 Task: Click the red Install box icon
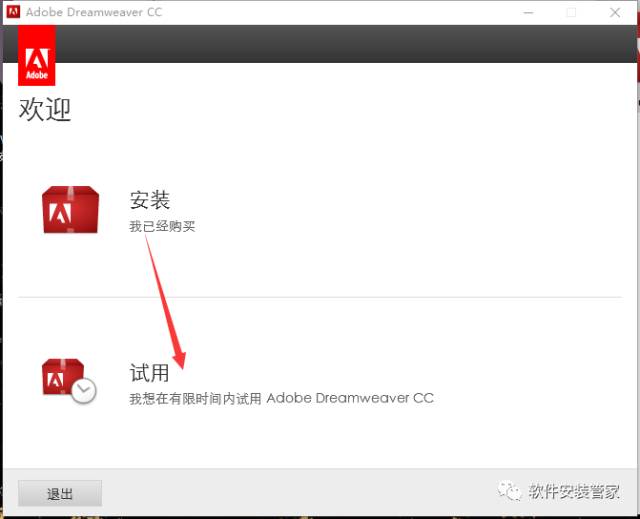point(70,210)
